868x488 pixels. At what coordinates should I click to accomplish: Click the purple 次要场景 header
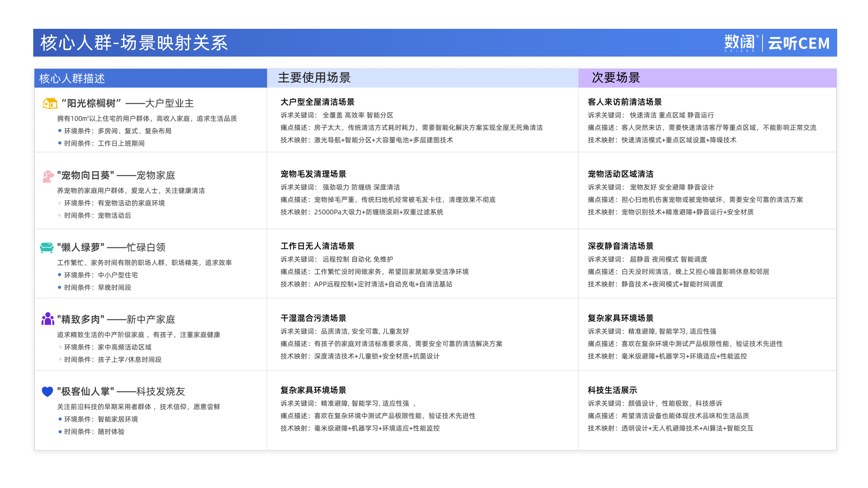click(616, 78)
